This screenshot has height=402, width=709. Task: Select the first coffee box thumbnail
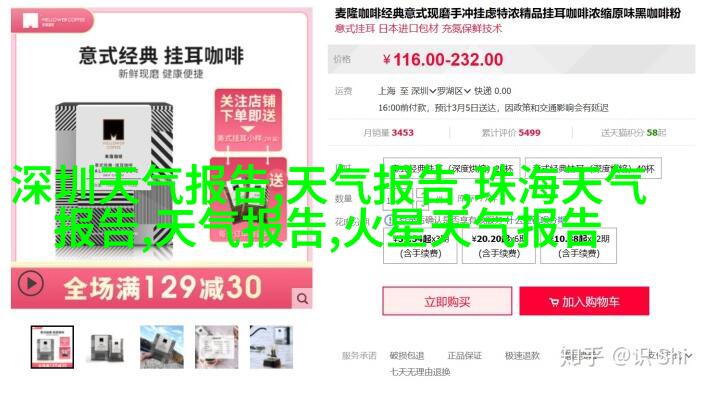pos(52,347)
